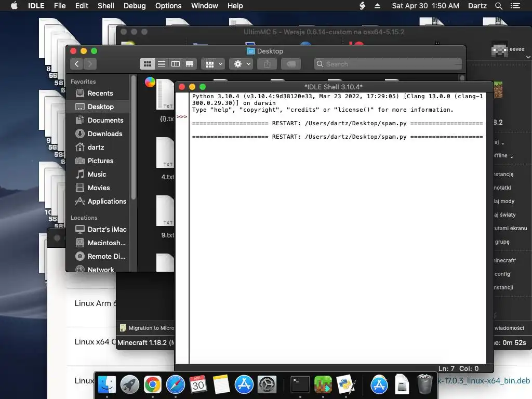
Task: Open the File menu
Action: point(60,6)
